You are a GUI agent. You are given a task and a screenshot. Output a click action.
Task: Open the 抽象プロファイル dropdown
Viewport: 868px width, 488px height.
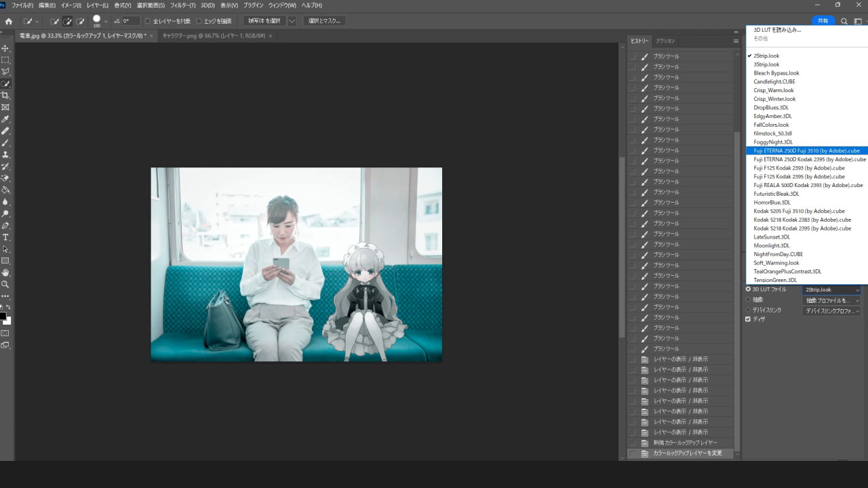[831, 300]
